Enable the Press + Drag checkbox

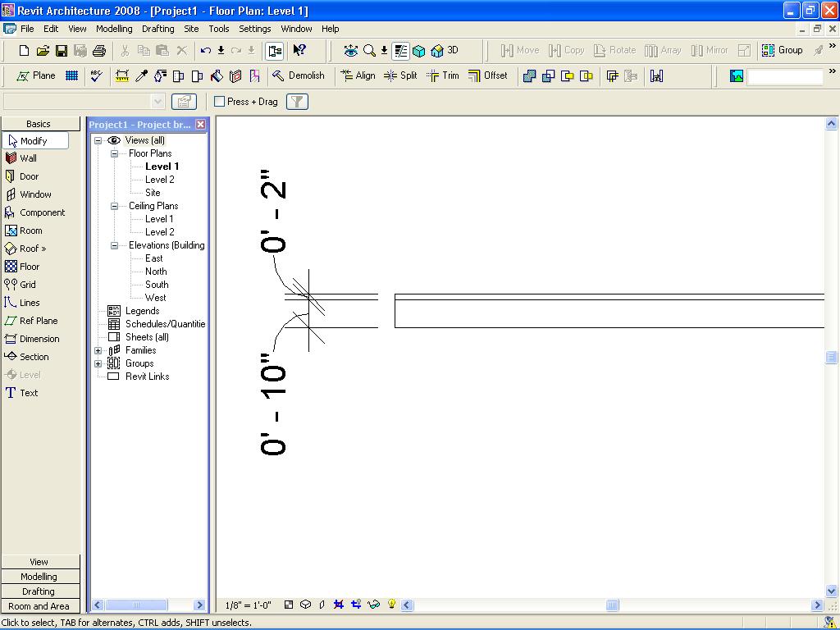pyautogui.click(x=220, y=102)
